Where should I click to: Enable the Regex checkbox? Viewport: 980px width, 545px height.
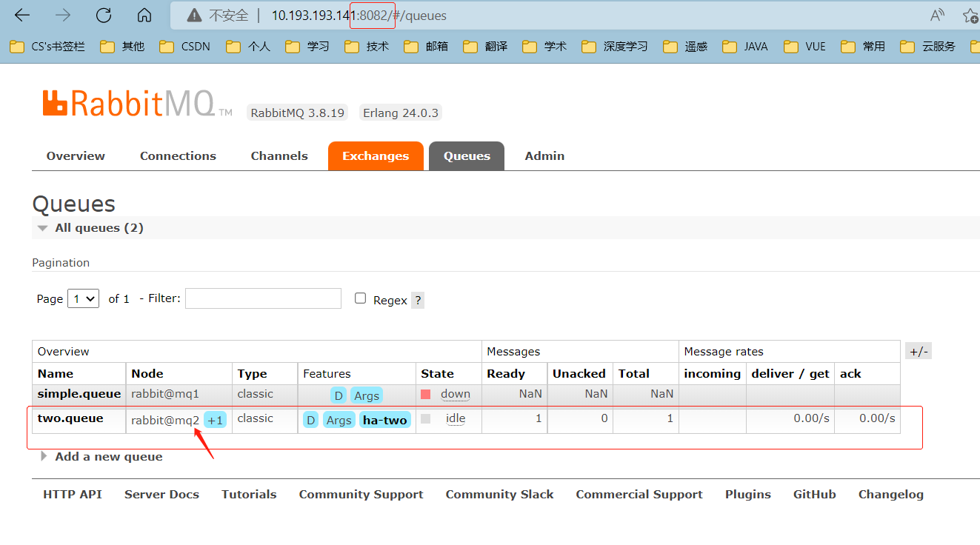coord(361,298)
